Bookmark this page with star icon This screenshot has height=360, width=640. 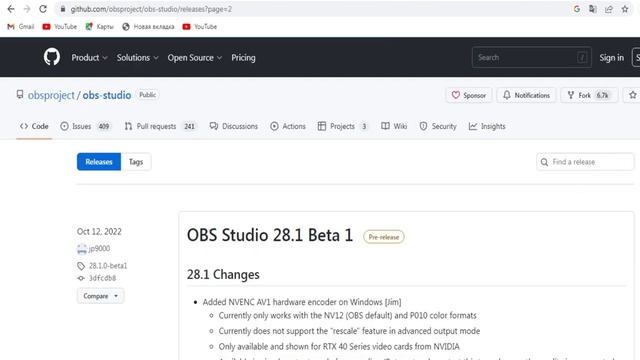click(625, 9)
